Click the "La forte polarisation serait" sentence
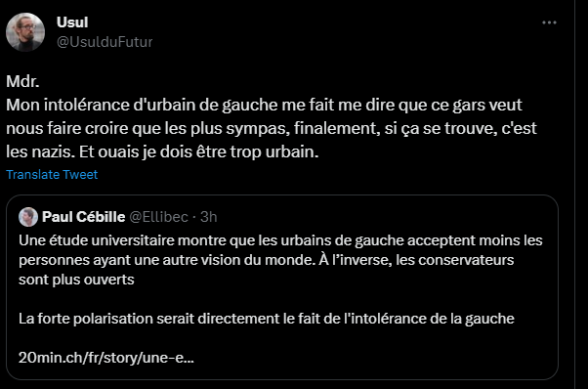 pos(267,319)
